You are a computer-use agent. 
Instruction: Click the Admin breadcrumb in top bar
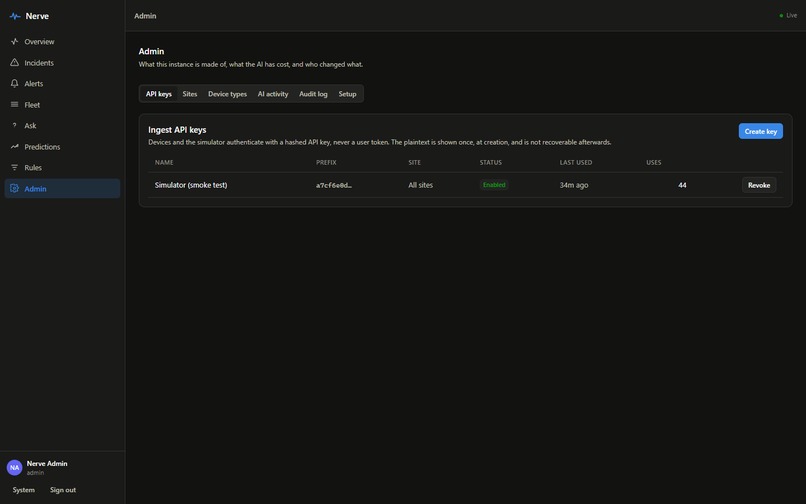click(145, 16)
